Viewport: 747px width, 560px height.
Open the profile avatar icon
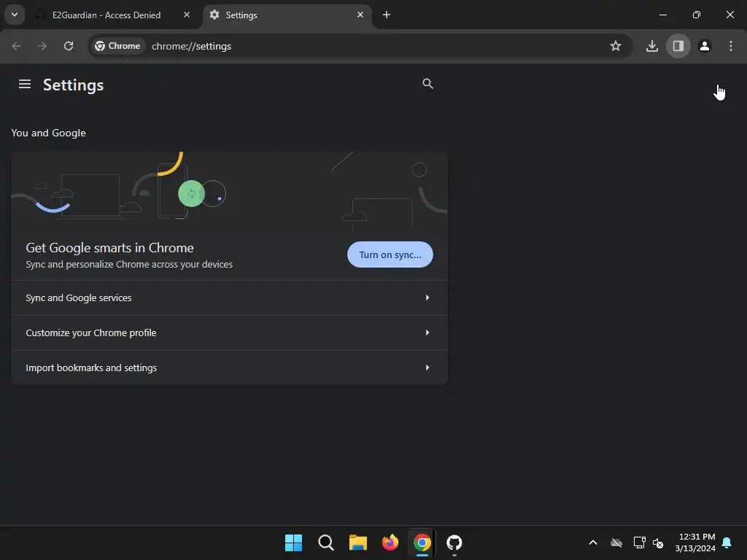(705, 46)
